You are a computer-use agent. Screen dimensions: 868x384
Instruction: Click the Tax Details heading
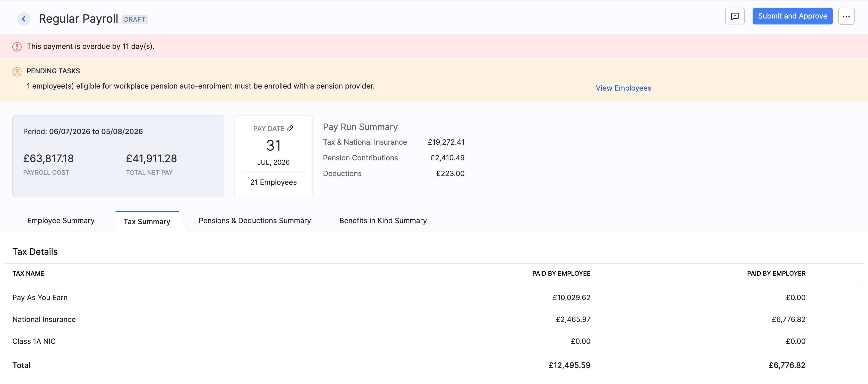coord(35,252)
